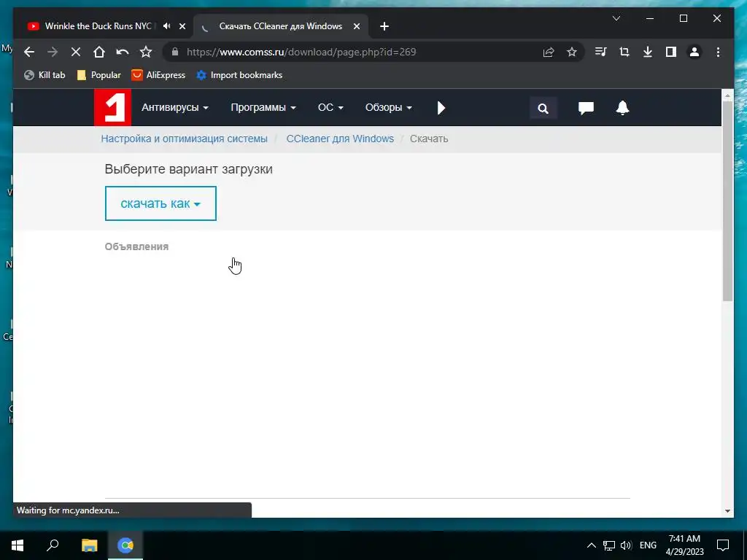Click the browser icon in taskbar
Screen dimensions: 747x560
pos(125,545)
